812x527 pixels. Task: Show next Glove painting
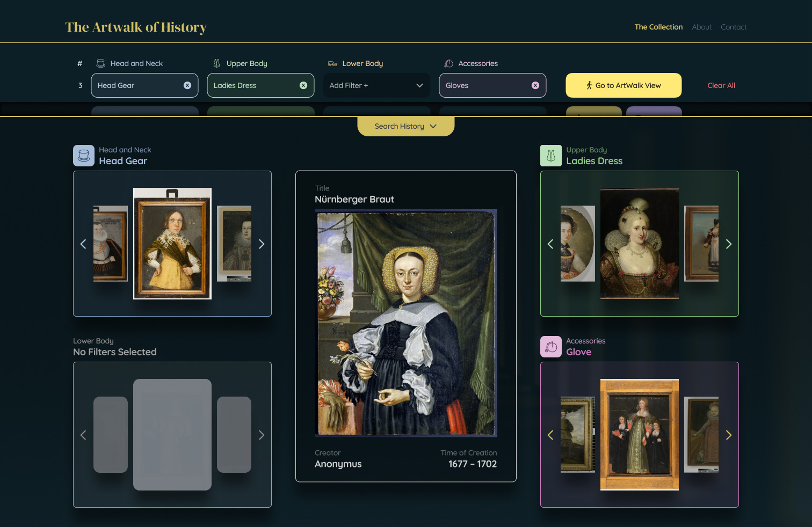pos(729,435)
